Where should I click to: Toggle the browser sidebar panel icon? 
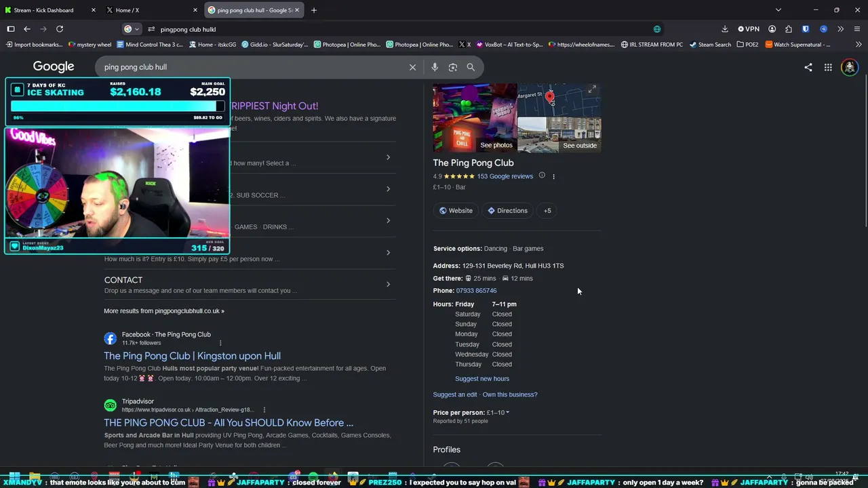pos(11,29)
